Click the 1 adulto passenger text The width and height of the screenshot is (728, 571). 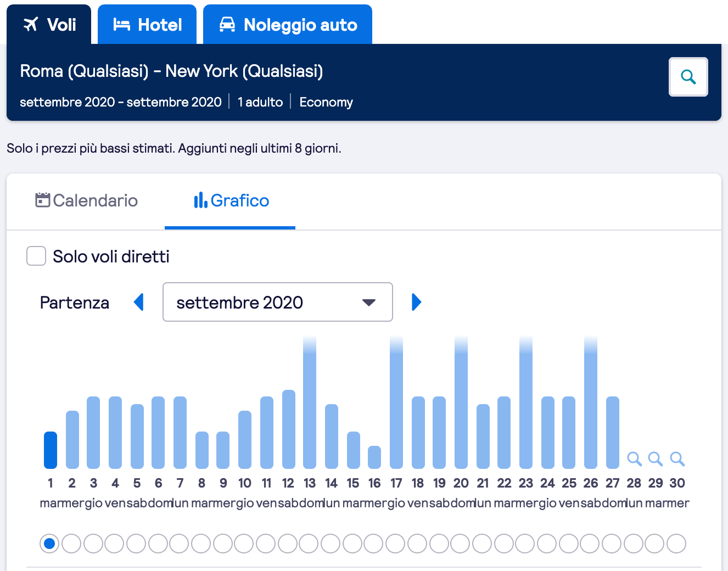pos(260,102)
